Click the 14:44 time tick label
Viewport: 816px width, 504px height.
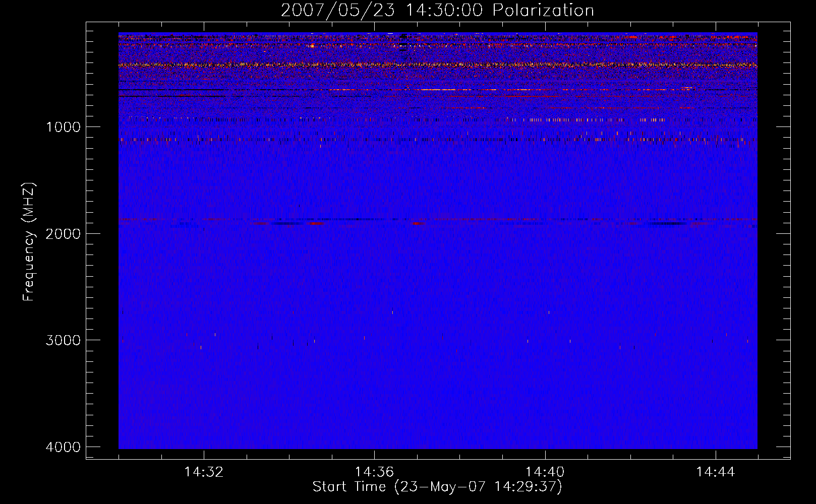click(716, 472)
